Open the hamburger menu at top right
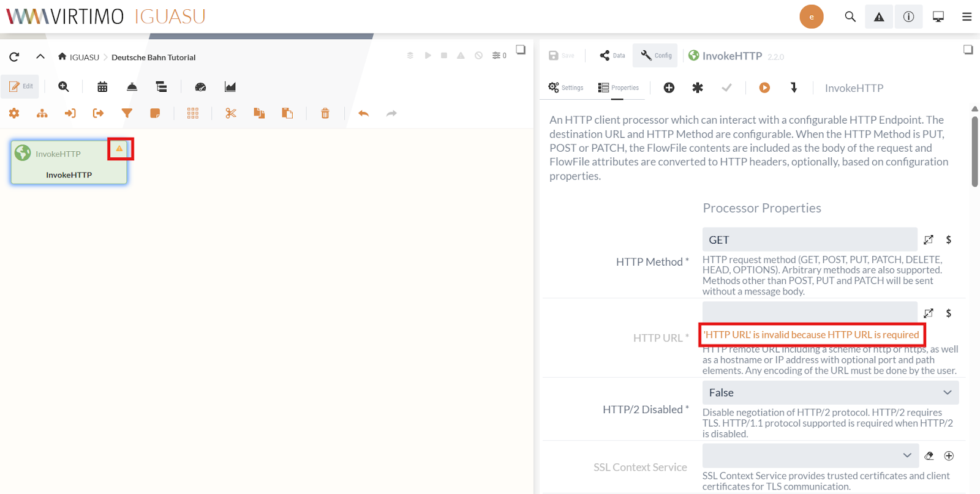This screenshot has width=980, height=494. pos(967,17)
